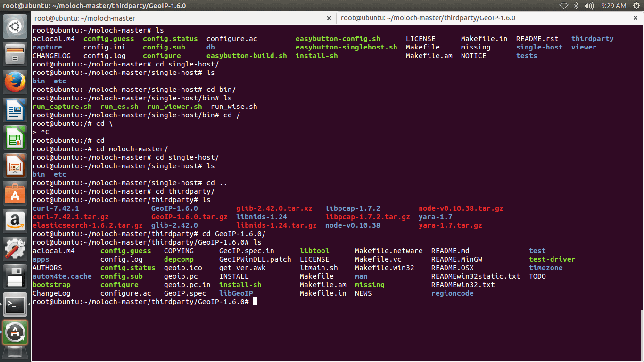Click autom4te.cache directory name

coord(62,276)
